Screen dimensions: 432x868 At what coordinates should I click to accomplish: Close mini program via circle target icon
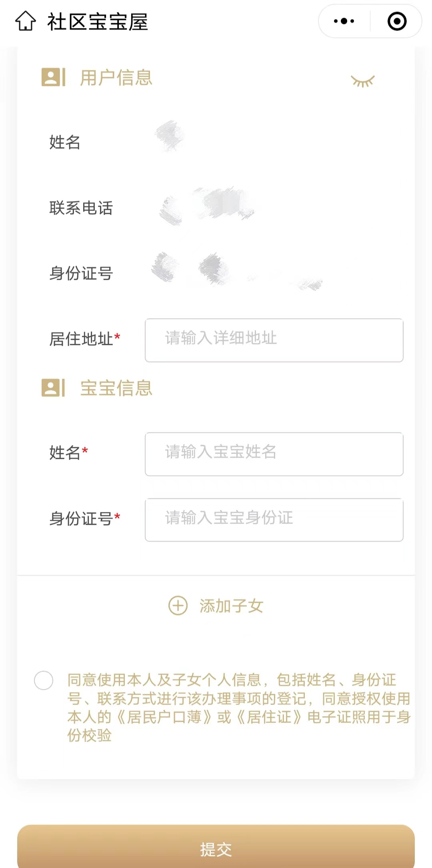[x=397, y=21]
